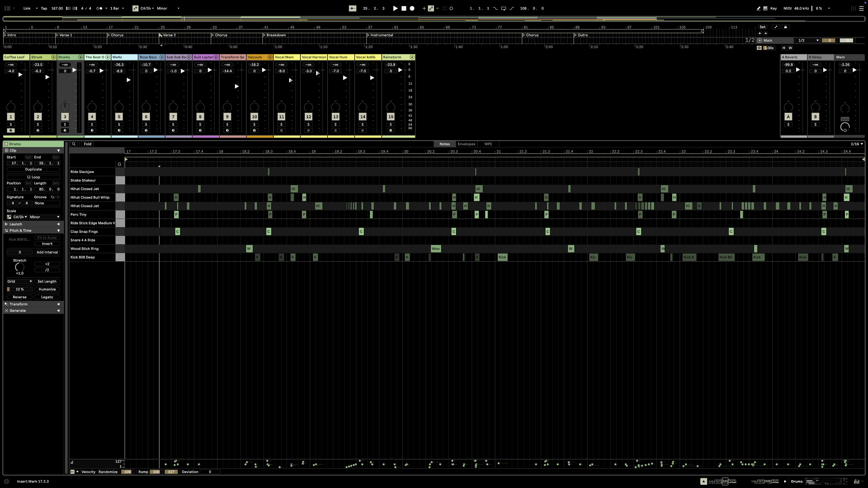Toggle the metronome icon
Screen dimensions: 868x488
(x=99, y=8)
